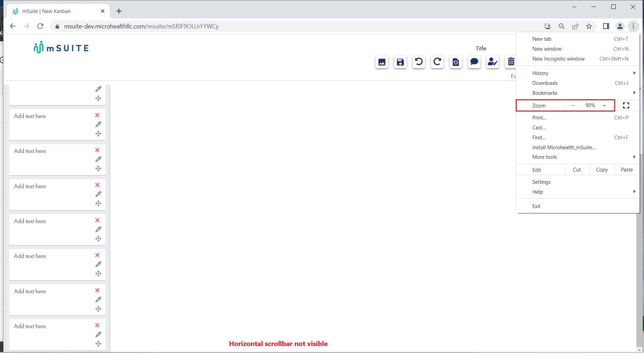Redo the last change
The width and height of the screenshot is (644, 358).
pos(437,62)
